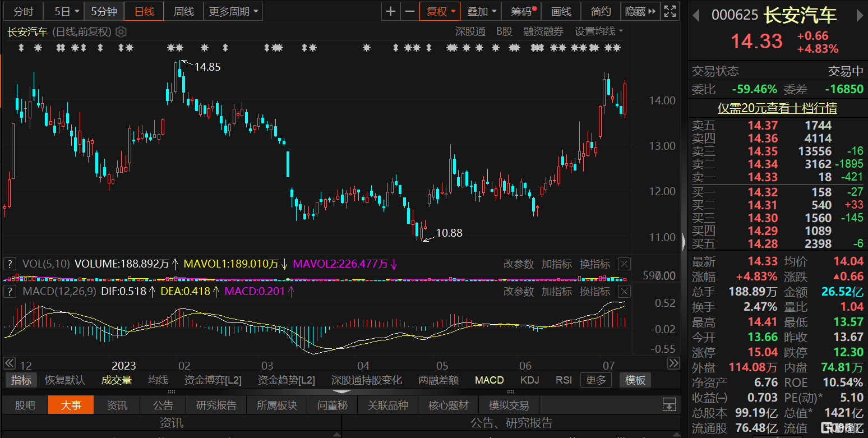Switch to 大事 tab
Viewport: 868px width, 438px height.
[71, 405]
